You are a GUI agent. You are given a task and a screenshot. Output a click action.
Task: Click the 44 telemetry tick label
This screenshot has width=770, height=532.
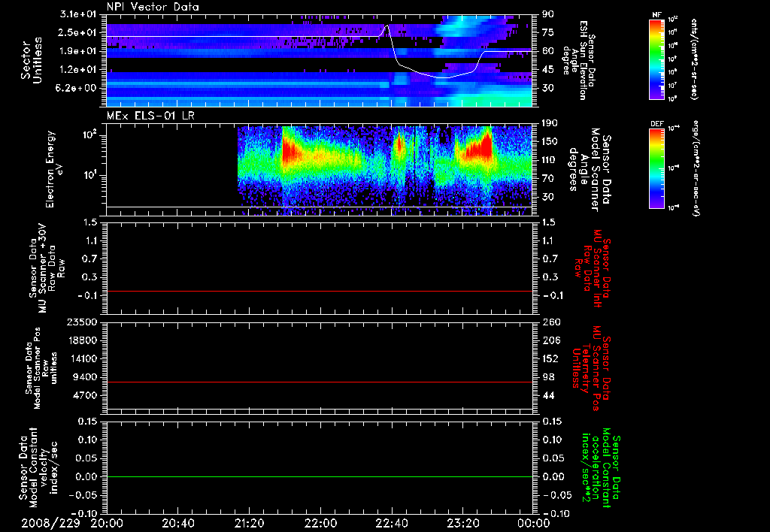tap(548, 395)
